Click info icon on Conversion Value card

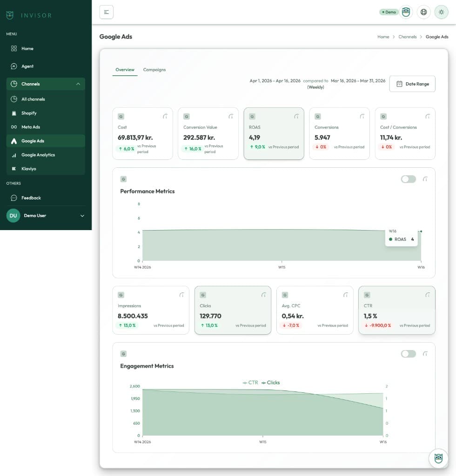tap(231, 116)
